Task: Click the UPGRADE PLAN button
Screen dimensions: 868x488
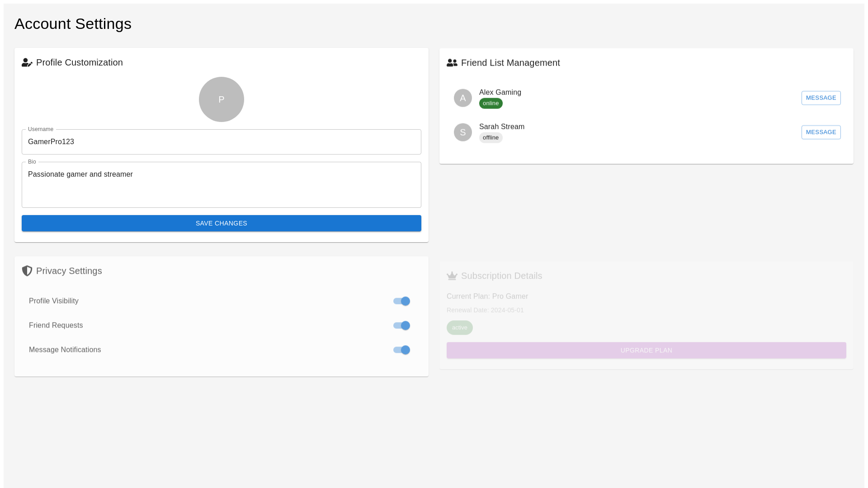Action: pos(646,350)
